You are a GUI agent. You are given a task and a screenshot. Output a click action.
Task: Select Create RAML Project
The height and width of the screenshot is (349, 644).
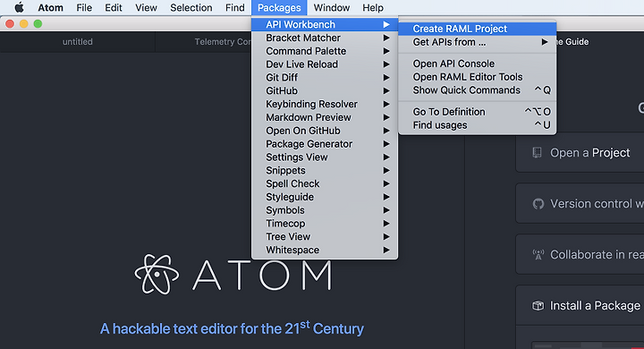(x=478, y=29)
